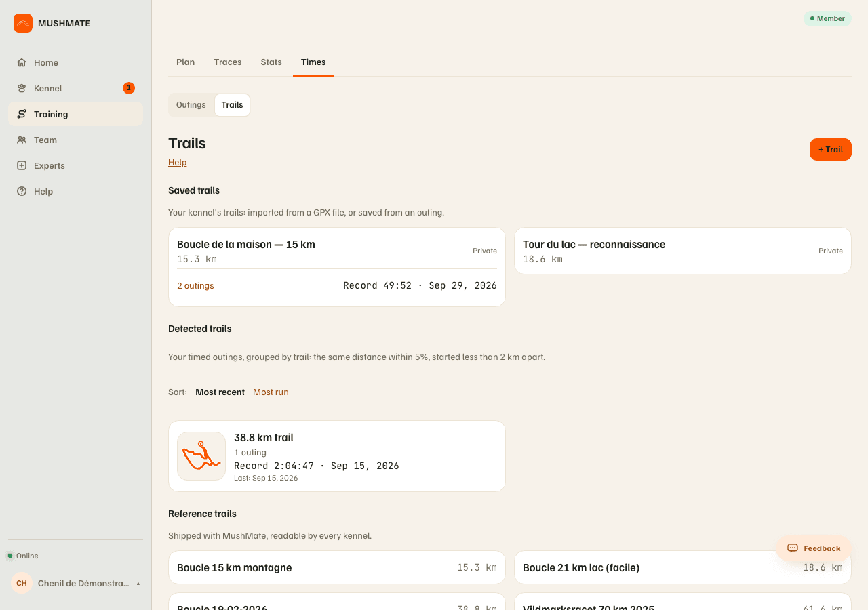The image size is (868, 610).
Task: Open the Boucle de la maison — 15 km card
Action: click(337, 267)
